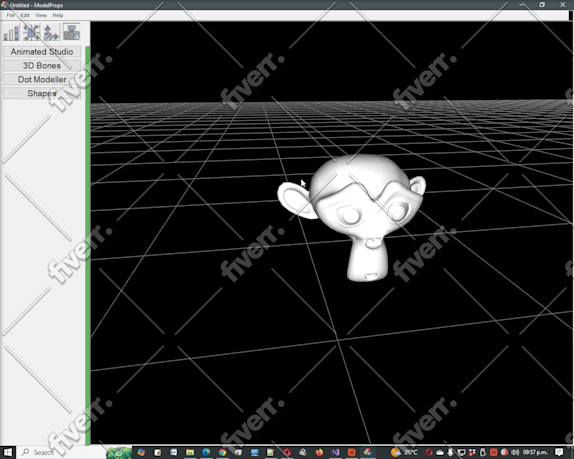Open the Animated Studio panel
The image size is (574, 459).
coord(42,52)
